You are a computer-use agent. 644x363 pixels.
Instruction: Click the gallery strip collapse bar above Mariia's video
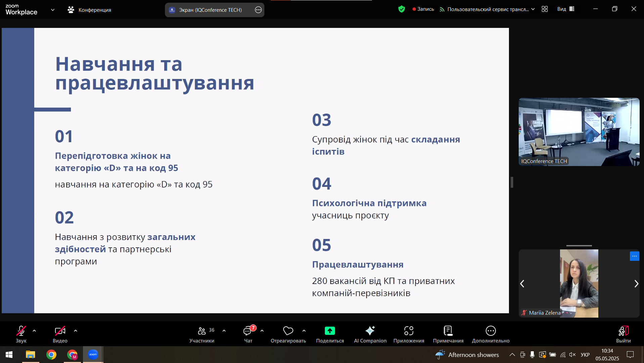pos(579,246)
